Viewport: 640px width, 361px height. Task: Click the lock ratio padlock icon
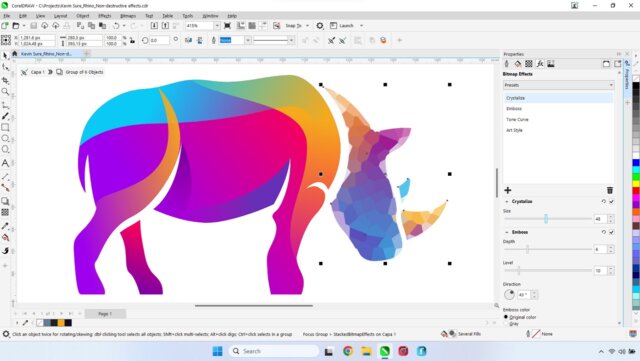click(132, 40)
